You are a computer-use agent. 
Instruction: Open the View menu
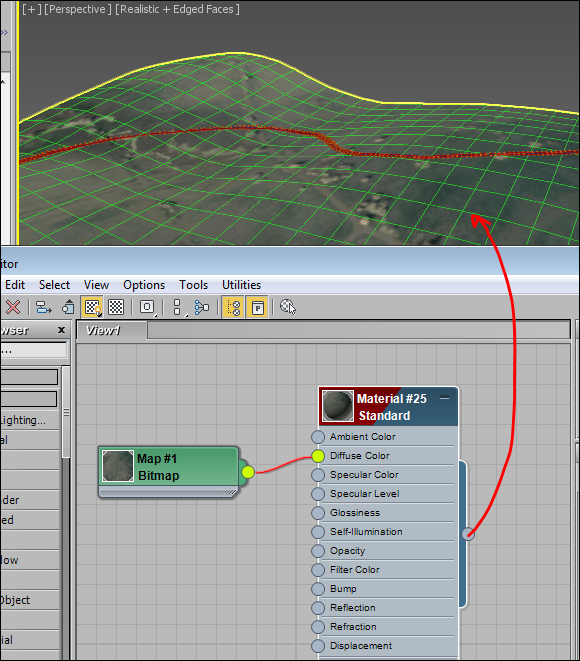click(96, 285)
